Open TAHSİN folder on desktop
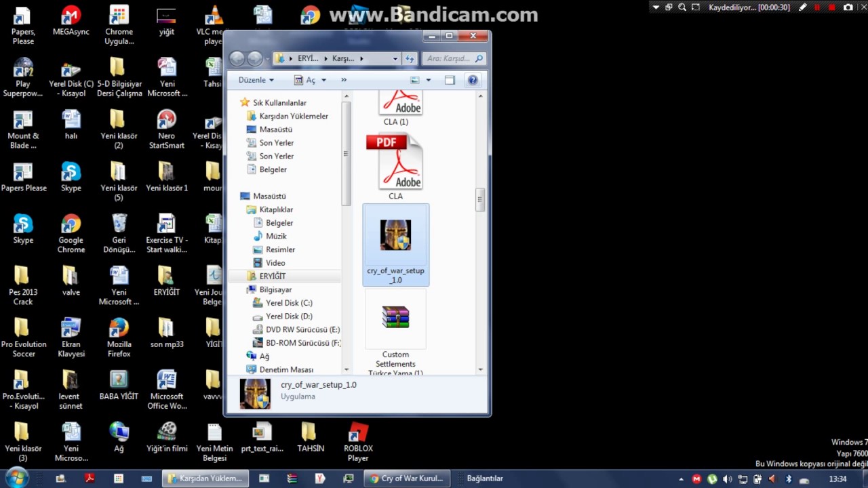Image resolution: width=868 pixels, height=488 pixels. (x=310, y=437)
